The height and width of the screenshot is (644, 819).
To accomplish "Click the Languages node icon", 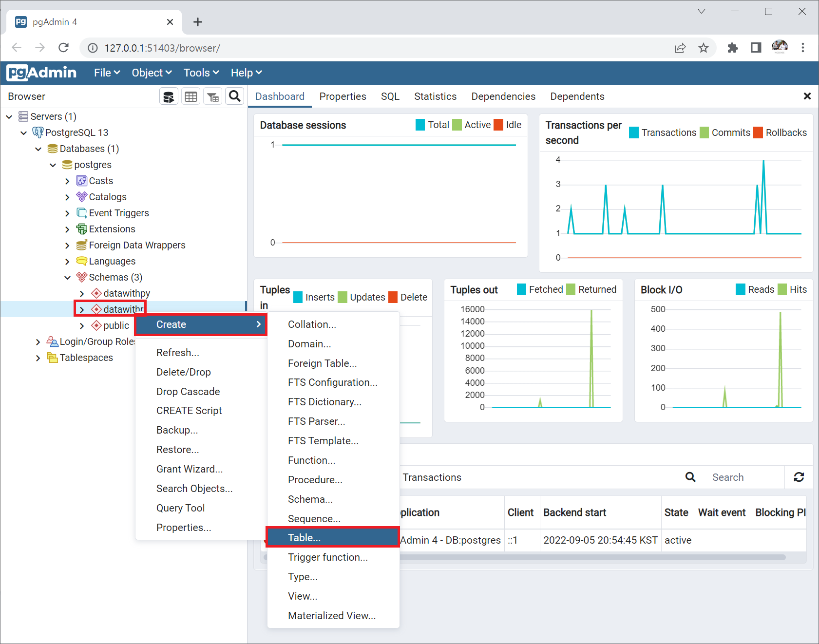I will [82, 261].
